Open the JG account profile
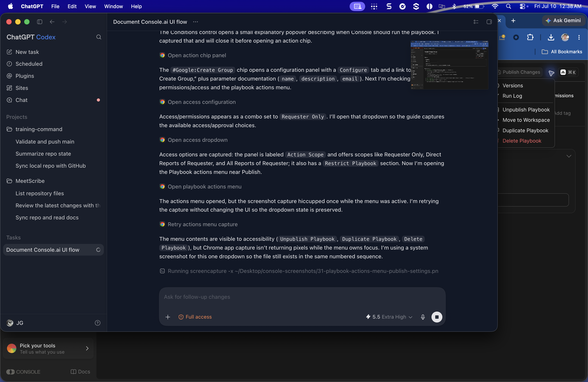Screen dimensions: 588x382 15,323
